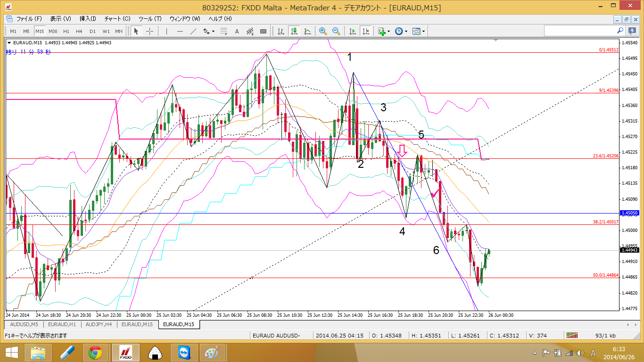644x362 pixels.
Task: Launch Google Chrome from taskbar
Action: click(x=95, y=353)
